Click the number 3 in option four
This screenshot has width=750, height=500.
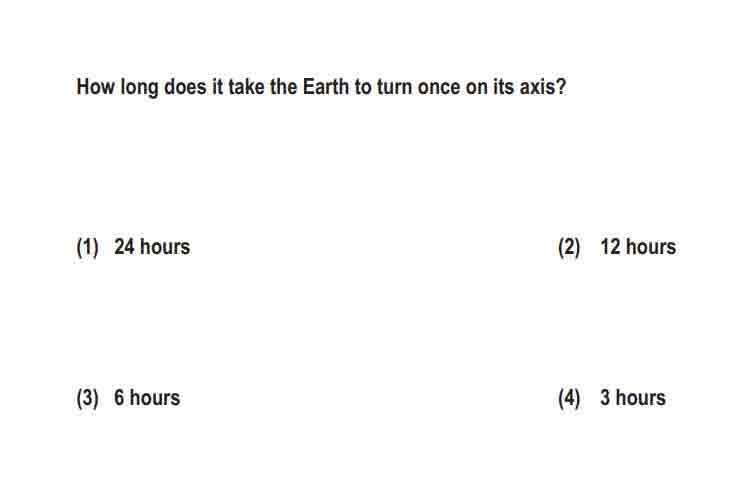pyautogui.click(x=606, y=398)
